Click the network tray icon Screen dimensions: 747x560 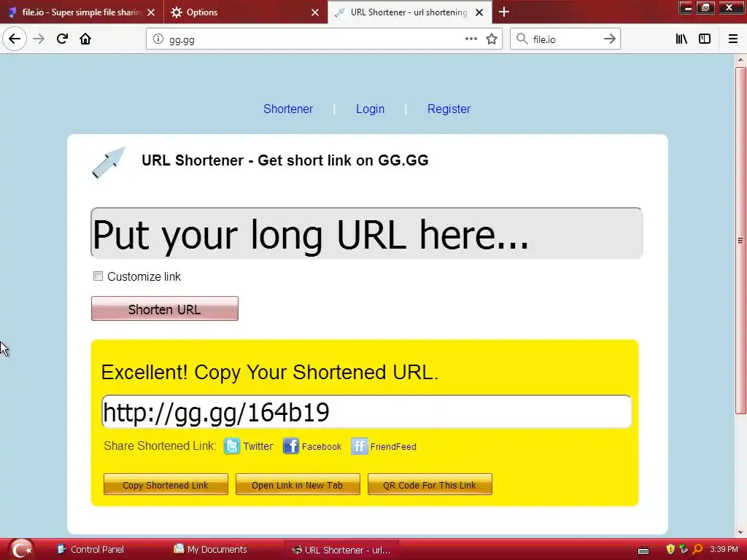(x=684, y=549)
